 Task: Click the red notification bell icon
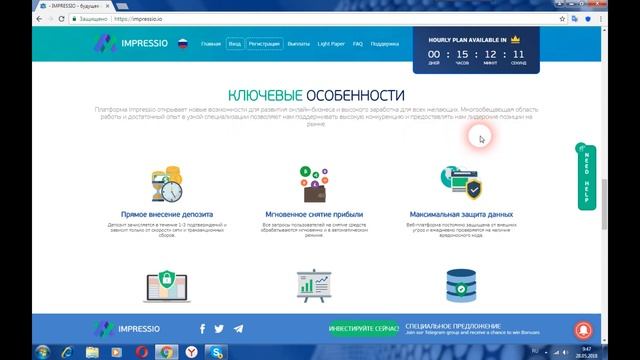coord(584,330)
